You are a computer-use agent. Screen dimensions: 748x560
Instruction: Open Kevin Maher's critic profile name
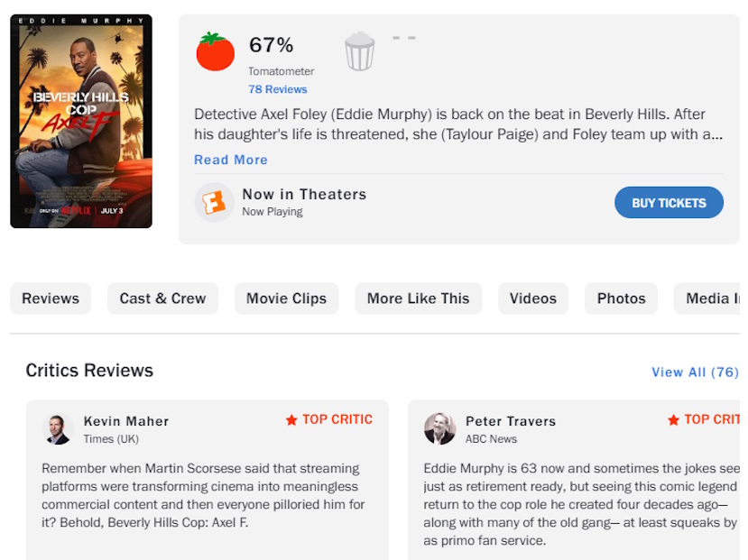[x=126, y=421]
